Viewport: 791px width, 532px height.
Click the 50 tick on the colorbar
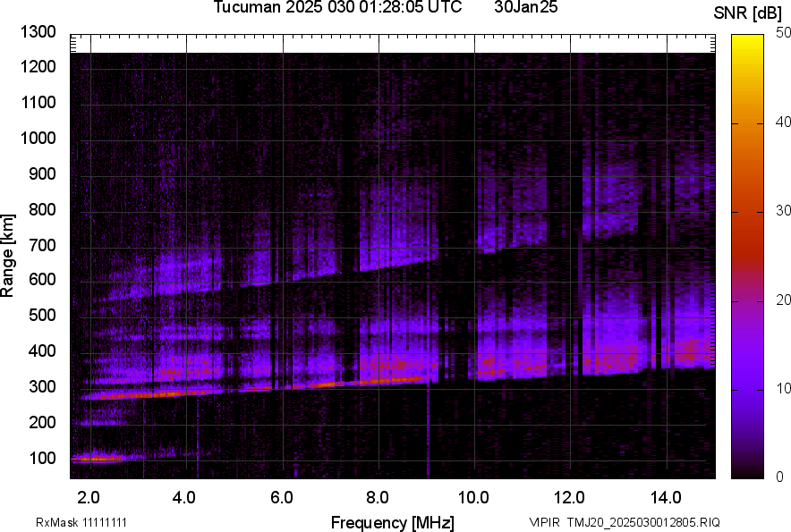[x=785, y=33]
